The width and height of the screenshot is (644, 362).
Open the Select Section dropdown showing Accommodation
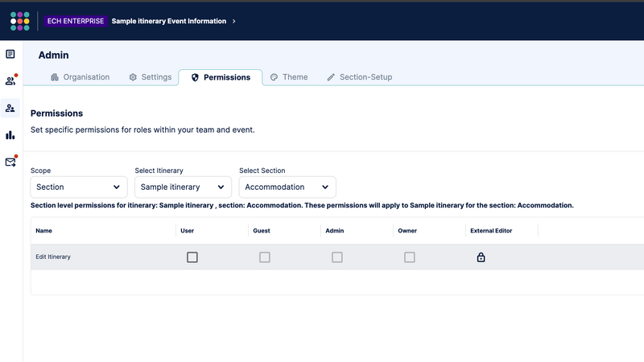287,187
